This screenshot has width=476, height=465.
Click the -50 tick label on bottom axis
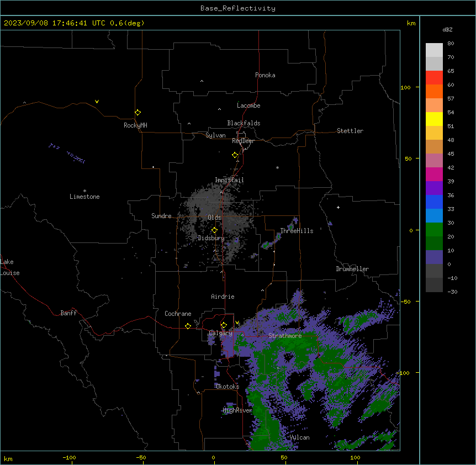[x=141, y=457]
